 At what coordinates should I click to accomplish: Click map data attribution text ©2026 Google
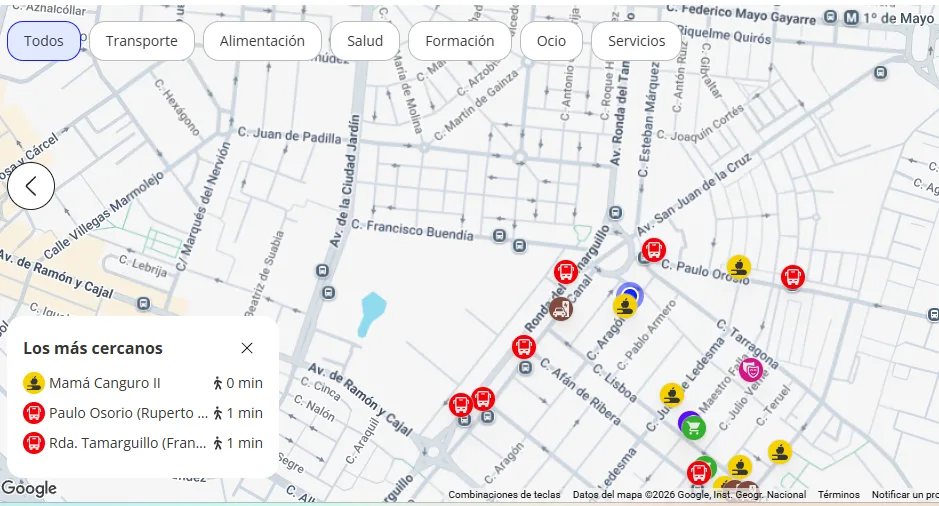click(x=689, y=495)
